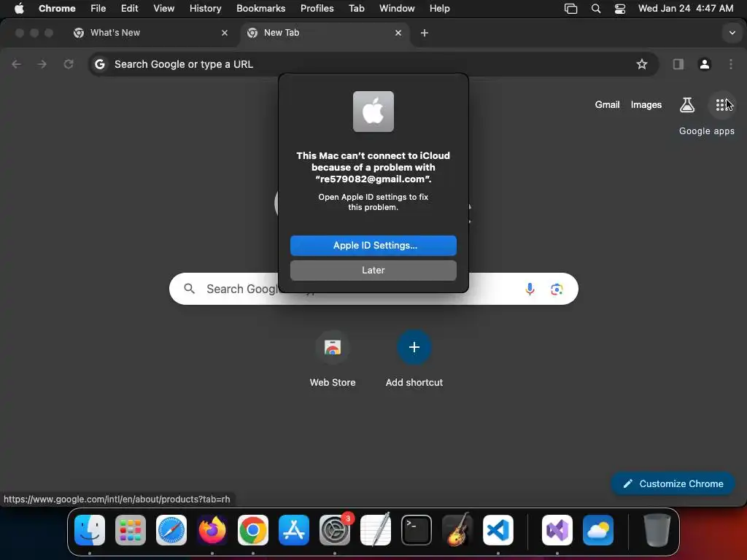Dismiss the dialog with Later button
This screenshot has width=747, height=560.
tap(373, 271)
